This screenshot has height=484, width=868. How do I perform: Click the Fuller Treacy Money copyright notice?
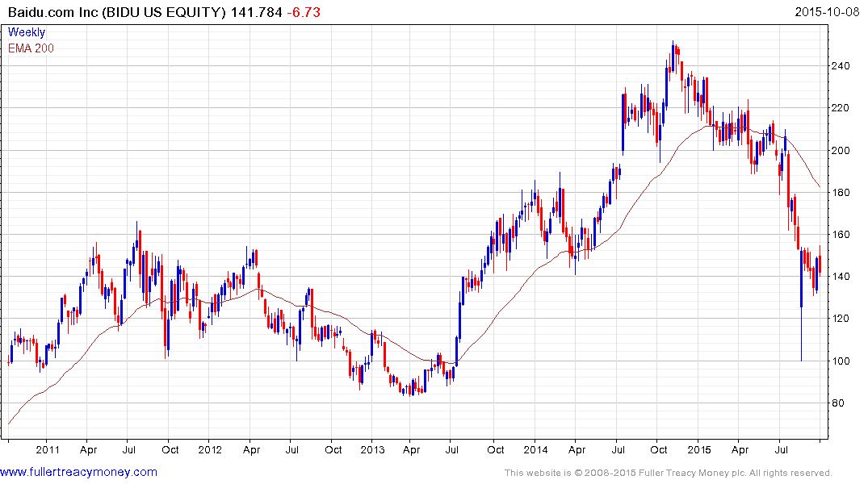668,473
